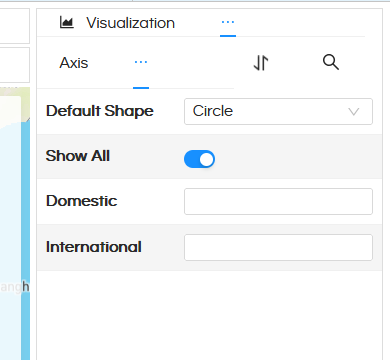This screenshot has height=360, width=390.
Task: Click the blue strip on the map edge
Action: (25, 240)
